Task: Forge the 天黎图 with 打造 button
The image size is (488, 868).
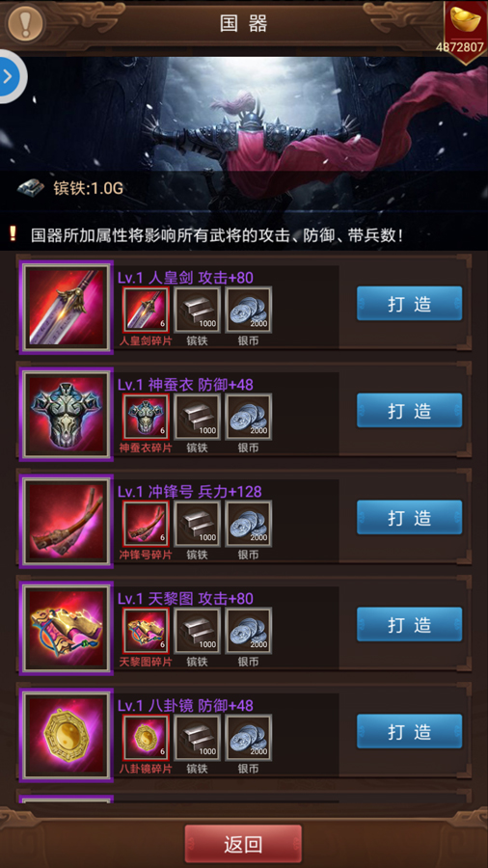Action: [409, 624]
